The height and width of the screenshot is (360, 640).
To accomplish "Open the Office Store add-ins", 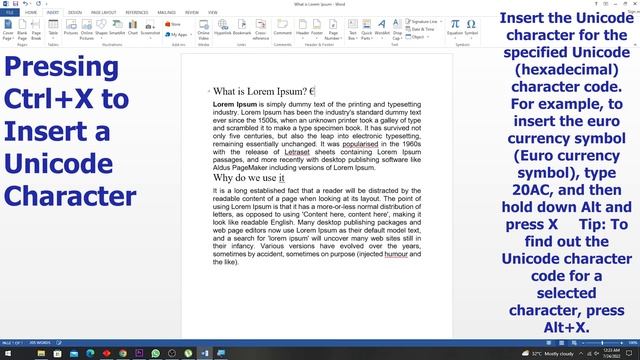I will 173,24.
